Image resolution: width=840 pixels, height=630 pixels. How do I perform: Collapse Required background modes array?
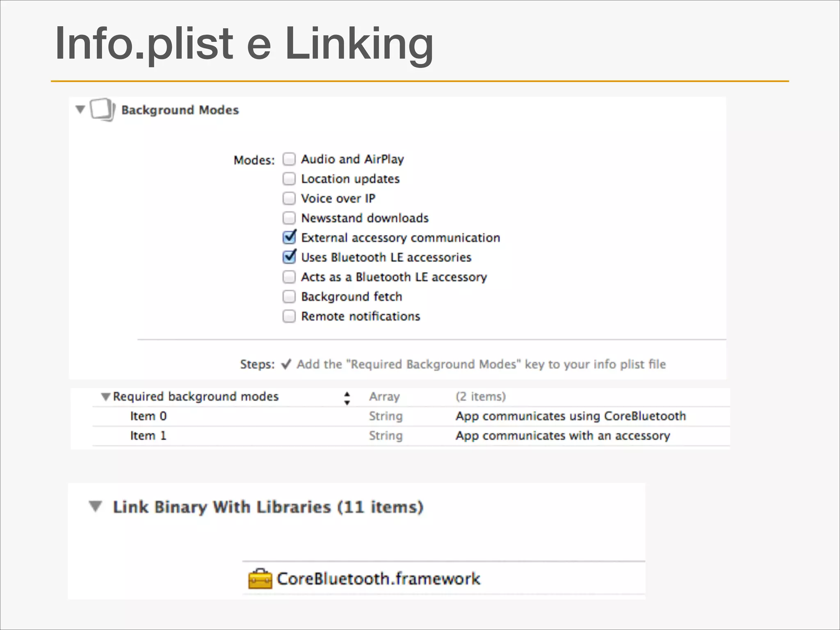(105, 397)
